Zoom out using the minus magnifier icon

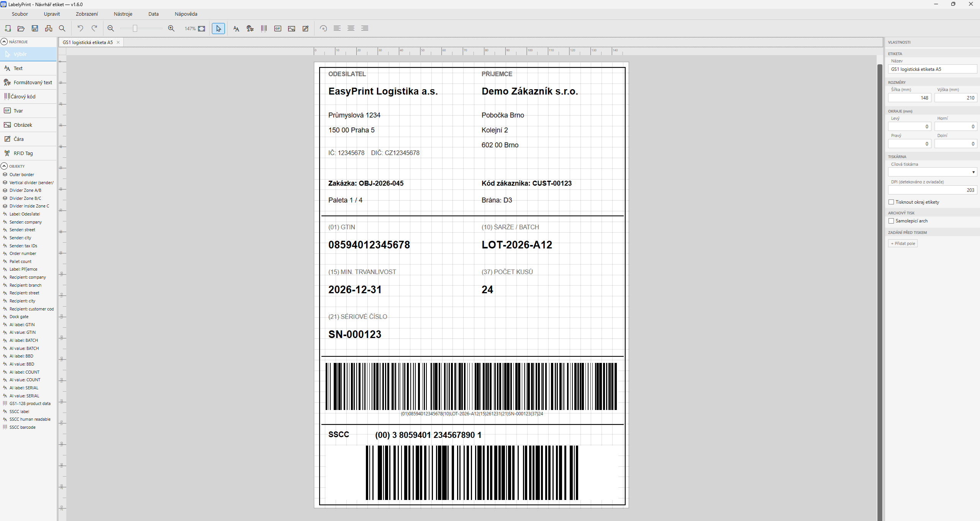tap(111, 28)
